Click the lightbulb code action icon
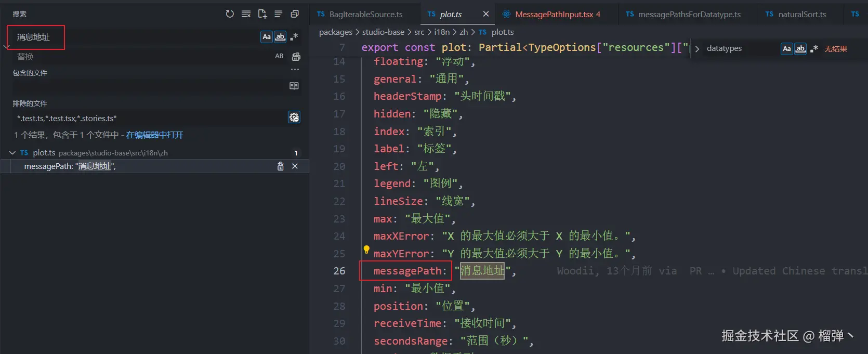 tap(366, 250)
